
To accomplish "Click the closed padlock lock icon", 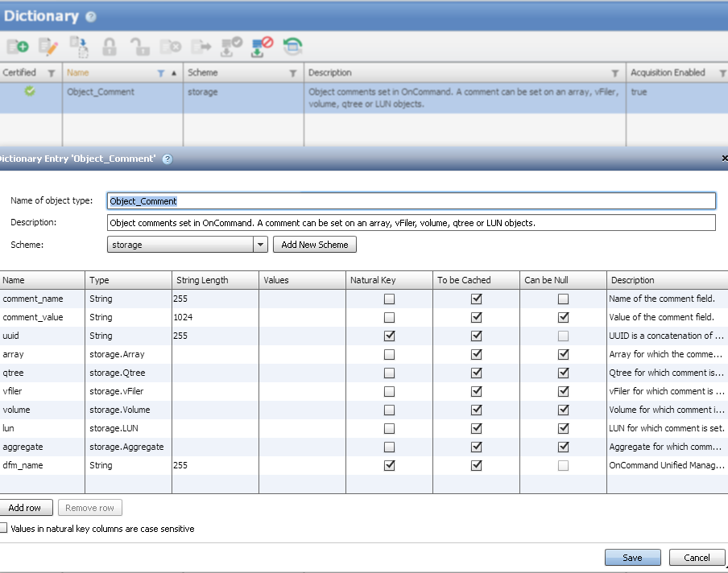I will pos(110,47).
